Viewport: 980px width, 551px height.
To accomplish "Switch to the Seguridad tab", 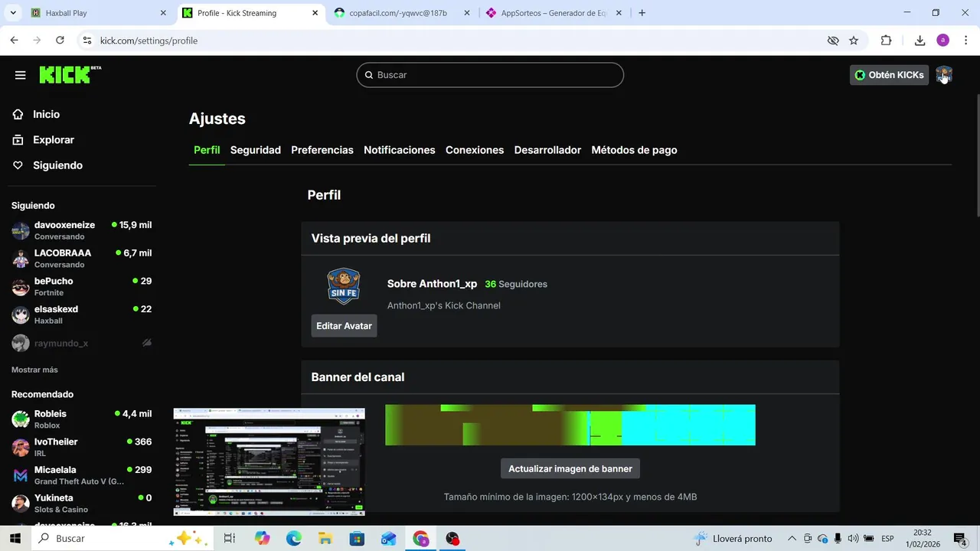I will click(x=256, y=150).
